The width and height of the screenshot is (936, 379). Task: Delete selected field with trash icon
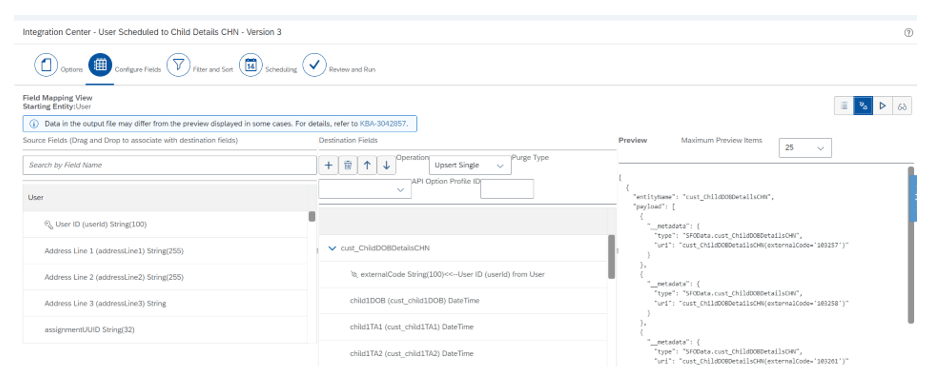click(347, 165)
